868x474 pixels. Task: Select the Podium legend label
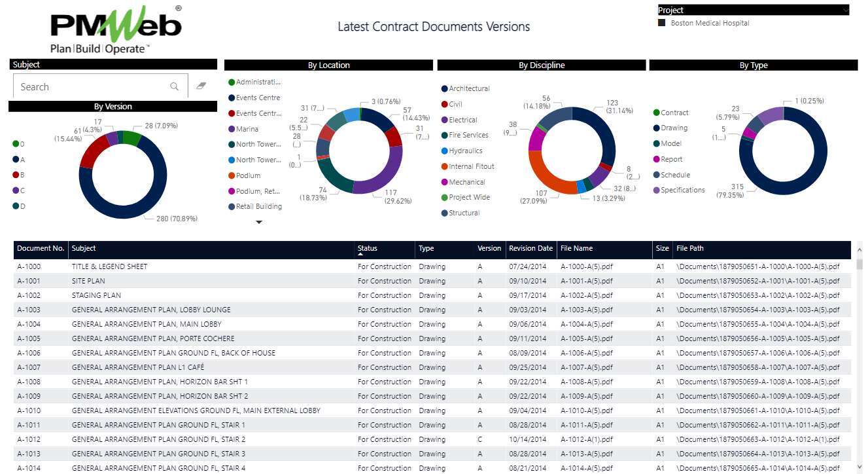coord(248,175)
